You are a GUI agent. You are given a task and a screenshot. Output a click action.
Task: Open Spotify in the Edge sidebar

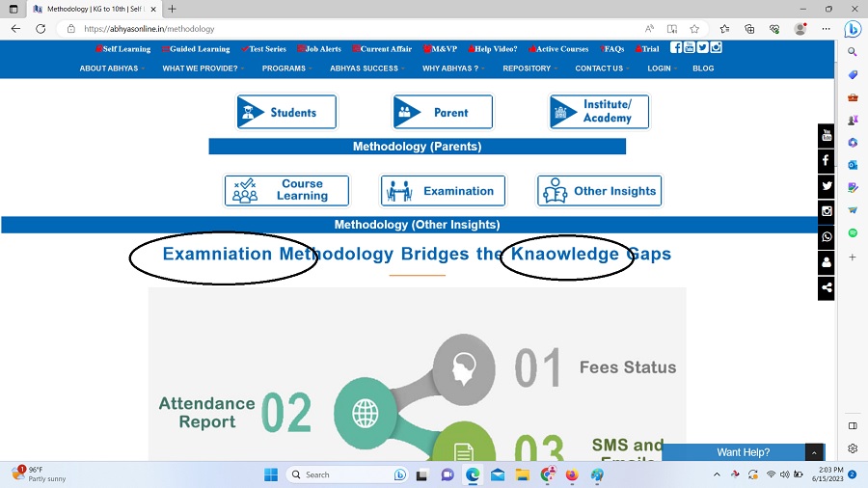(853, 232)
